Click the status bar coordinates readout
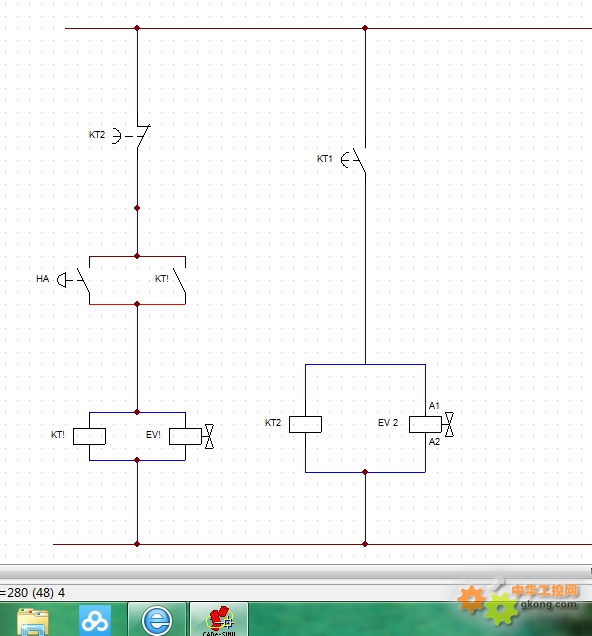The width and height of the screenshot is (592, 636). [x=32, y=593]
